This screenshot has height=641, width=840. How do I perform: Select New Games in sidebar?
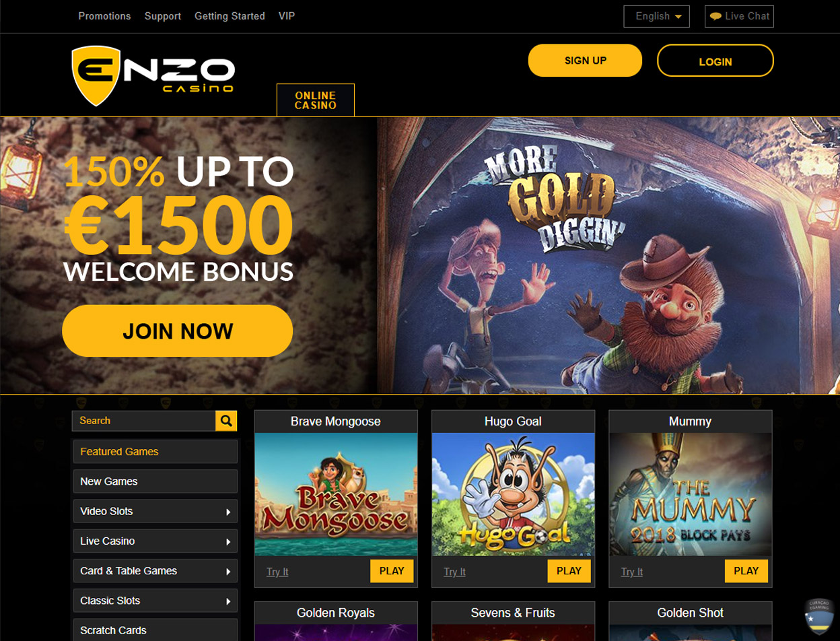point(155,481)
